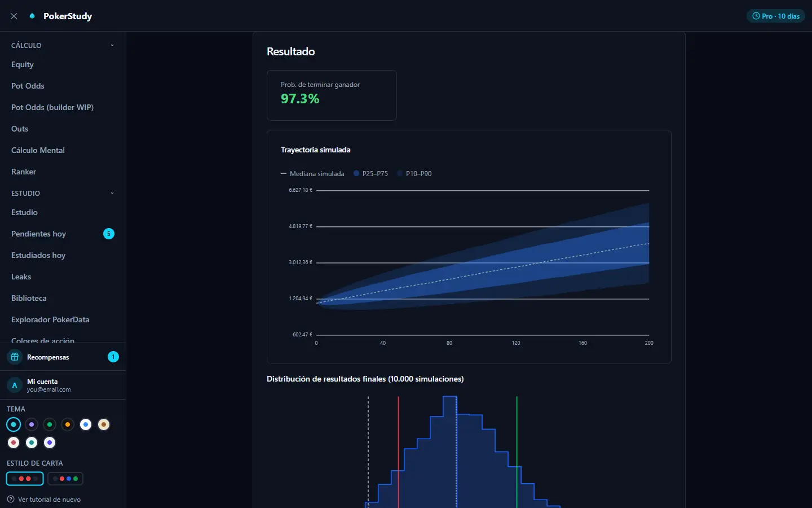The height and width of the screenshot is (508, 812).
Task: Click the account avatar letter A
Action: (15, 385)
